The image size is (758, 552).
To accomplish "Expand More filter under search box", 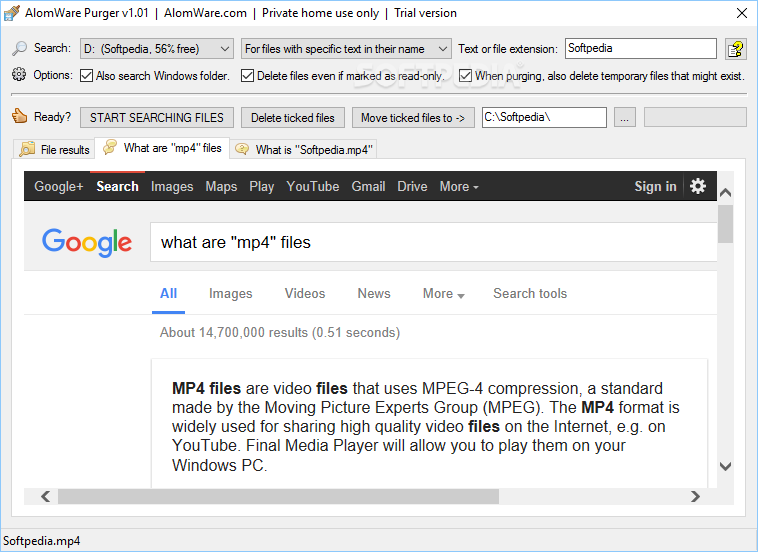I will (443, 293).
